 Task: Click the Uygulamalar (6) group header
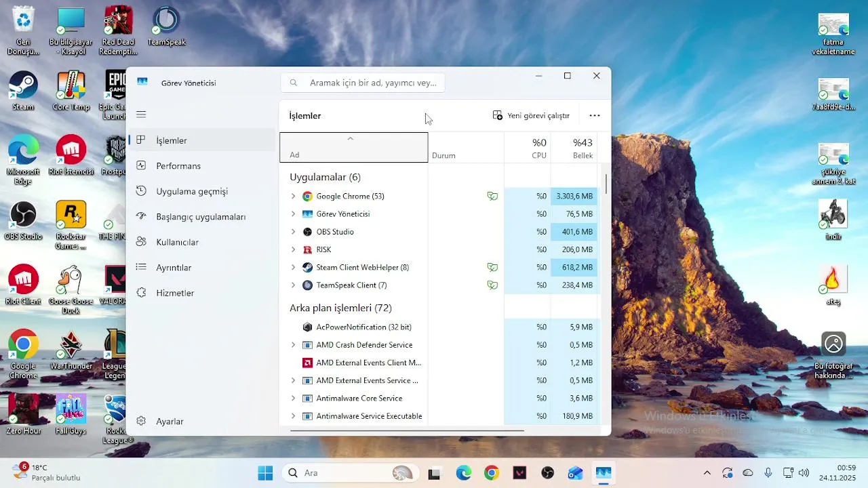325,177
